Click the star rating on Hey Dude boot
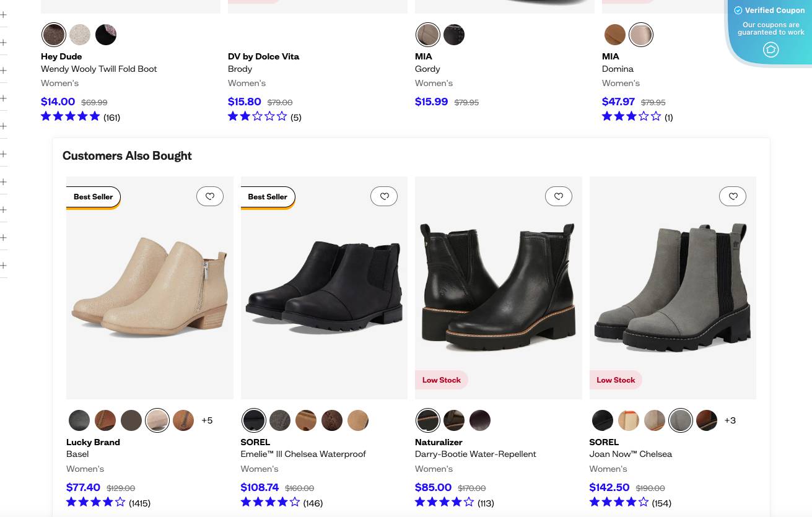This screenshot has height=517, width=812. click(x=70, y=116)
